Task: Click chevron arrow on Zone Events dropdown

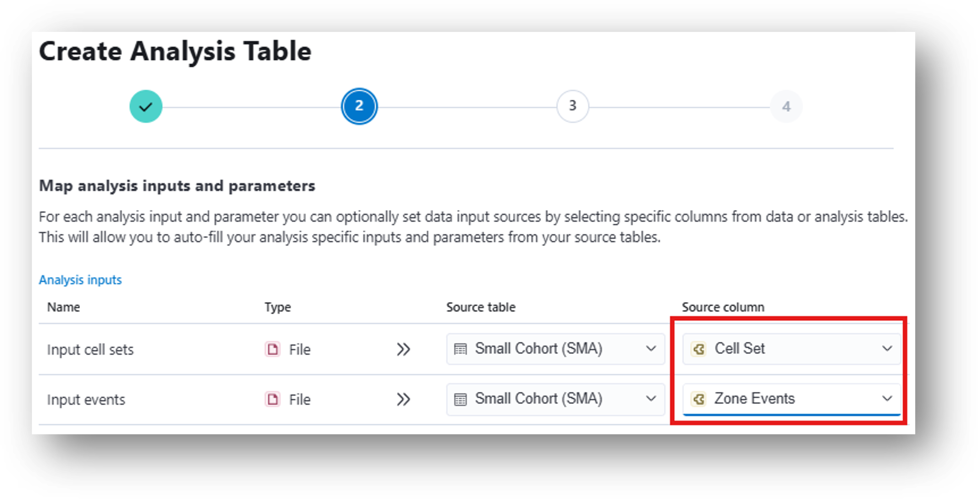Action: pyautogui.click(x=887, y=399)
